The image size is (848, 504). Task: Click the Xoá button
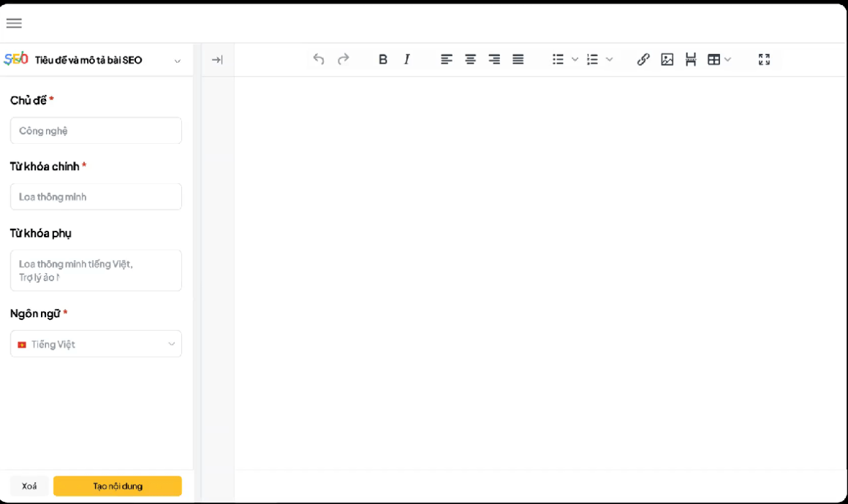click(29, 486)
